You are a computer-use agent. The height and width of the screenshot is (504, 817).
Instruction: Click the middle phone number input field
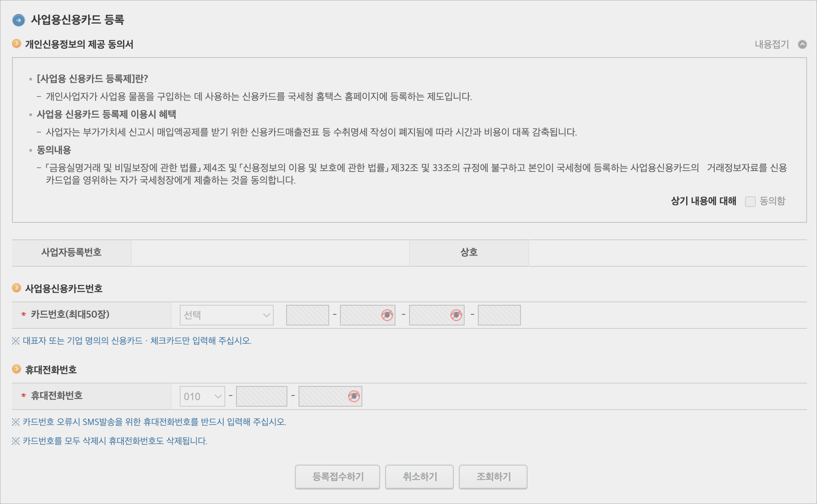[261, 396]
